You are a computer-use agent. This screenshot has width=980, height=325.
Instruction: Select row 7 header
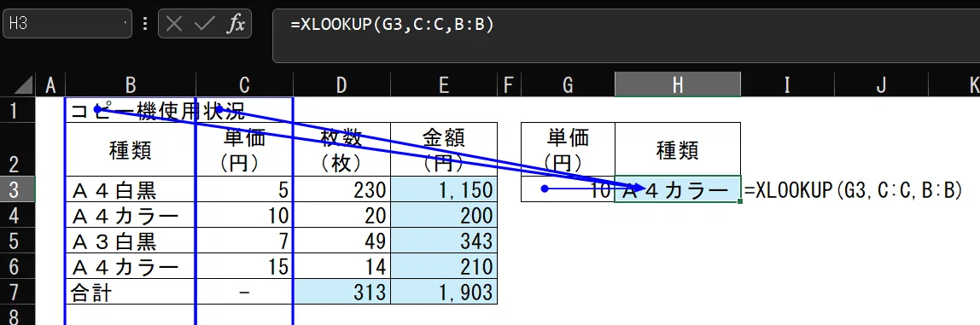pos(17,291)
